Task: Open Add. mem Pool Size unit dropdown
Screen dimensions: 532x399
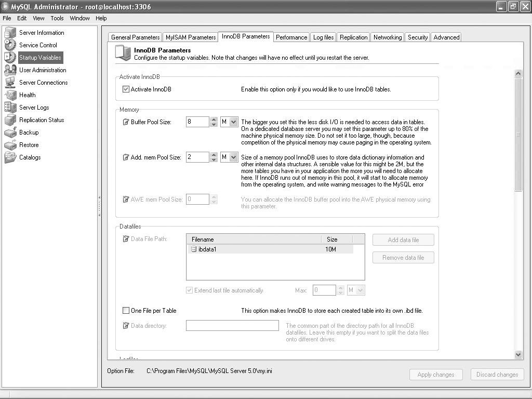Action: pos(233,157)
